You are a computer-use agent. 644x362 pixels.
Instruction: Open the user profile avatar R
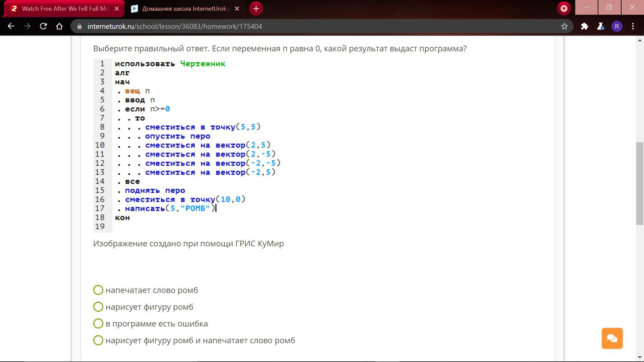coord(617,26)
